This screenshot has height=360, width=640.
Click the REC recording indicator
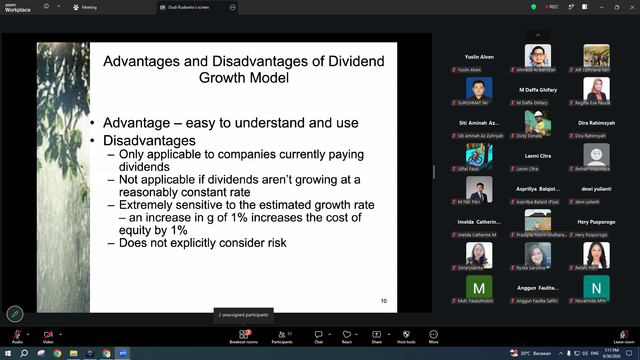pos(552,7)
